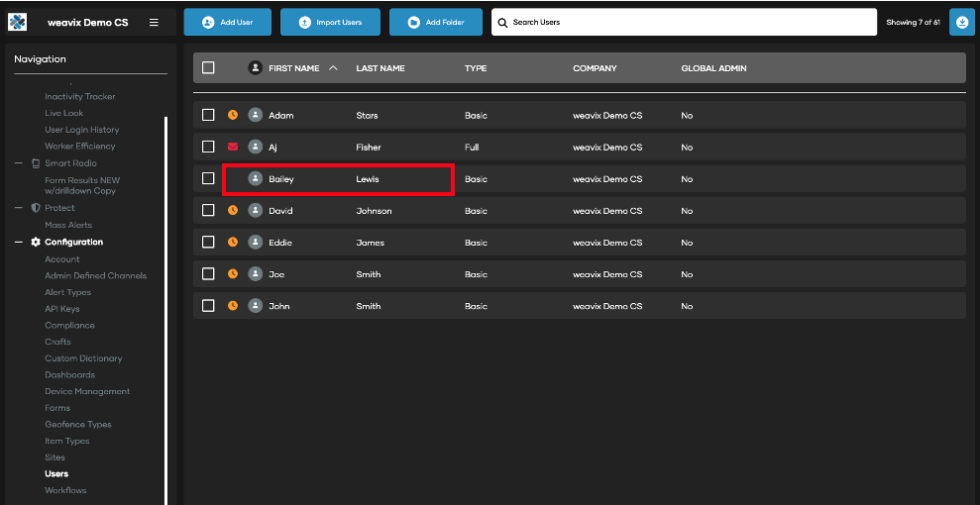980x505 pixels.
Task: Click the Add User button
Action: [227, 22]
